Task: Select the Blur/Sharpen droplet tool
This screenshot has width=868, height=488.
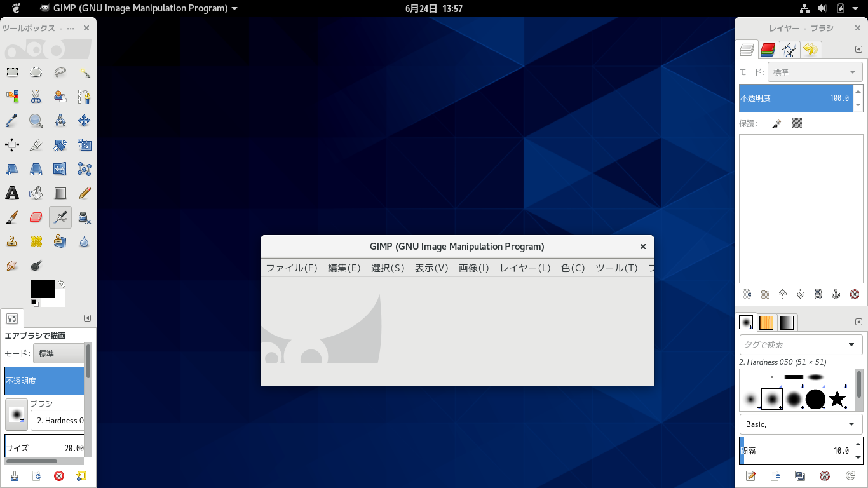Action: click(x=85, y=241)
